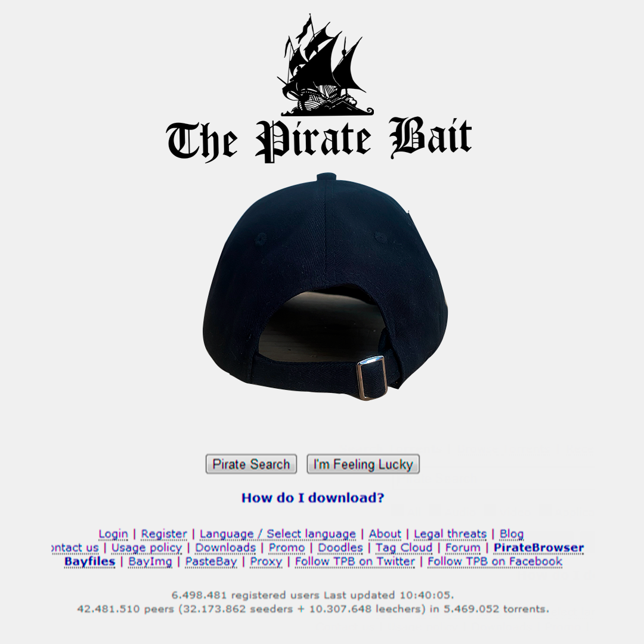The width and height of the screenshot is (644, 644).
Task: Click the pirate ship logo
Action: coord(324,65)
